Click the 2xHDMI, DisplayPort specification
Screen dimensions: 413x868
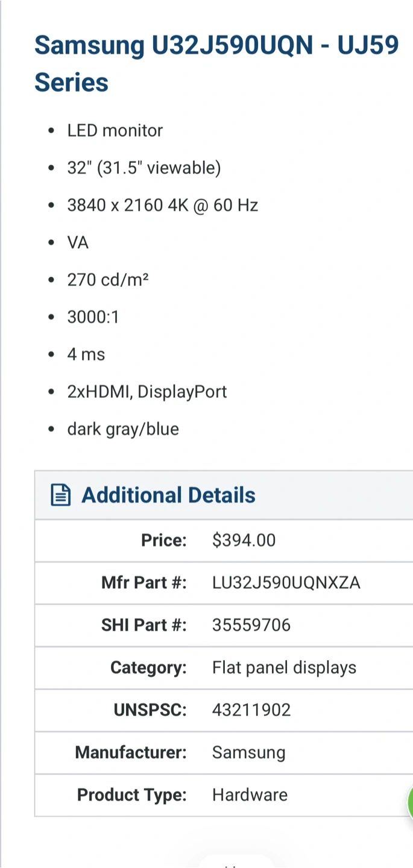point(147,392)
